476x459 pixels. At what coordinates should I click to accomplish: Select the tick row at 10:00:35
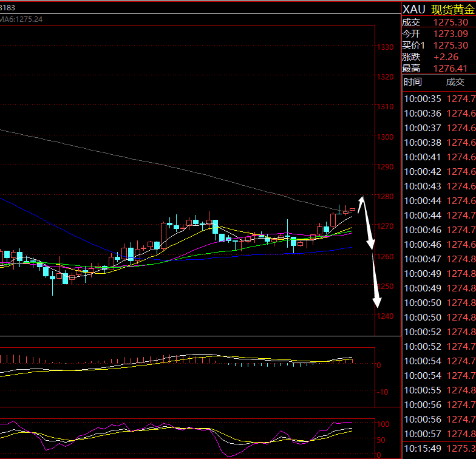tap(440, 98)
